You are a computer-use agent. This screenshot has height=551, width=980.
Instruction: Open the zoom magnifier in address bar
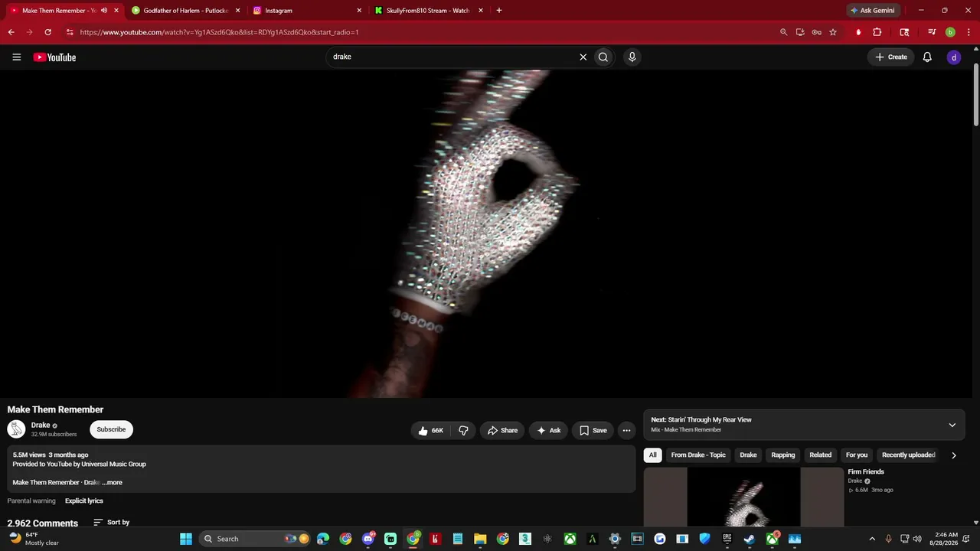tap(783, 32)
